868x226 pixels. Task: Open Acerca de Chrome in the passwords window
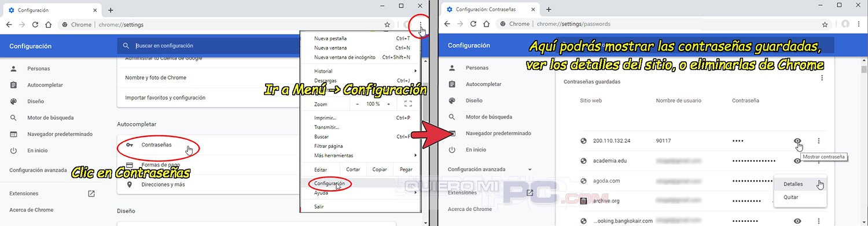[470, 209]
